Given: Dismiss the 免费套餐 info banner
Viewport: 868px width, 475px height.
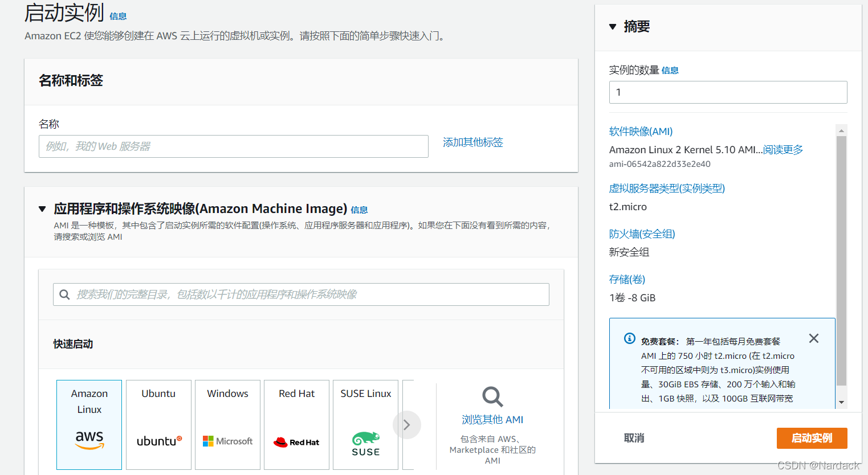Looking at the screenshot, I should pos(814,338).
